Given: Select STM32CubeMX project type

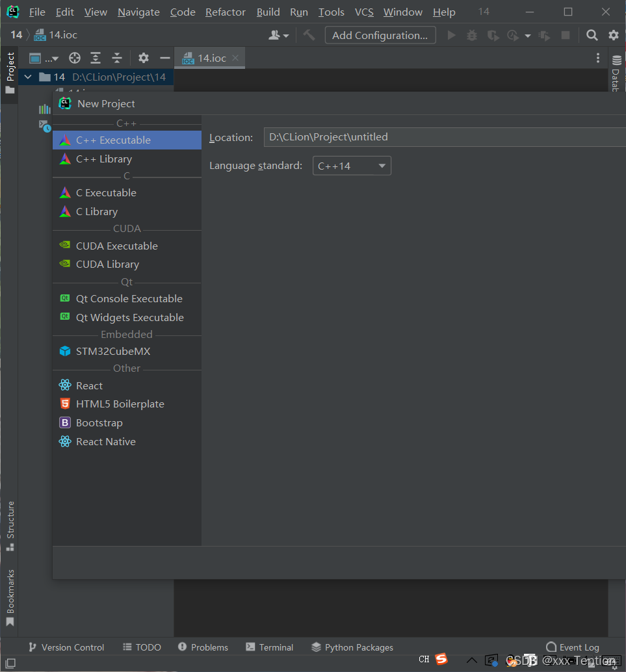Looking at the screenshot, I should tap(113, 351).
